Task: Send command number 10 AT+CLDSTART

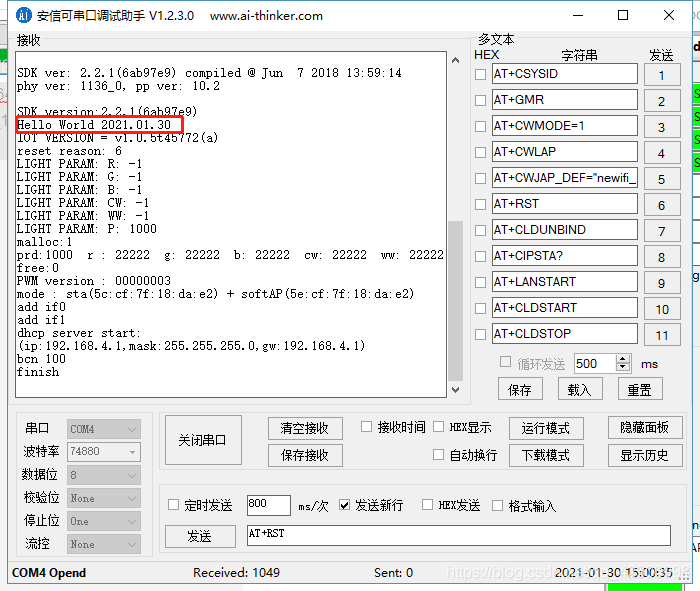Action: [x=662, y=309]
